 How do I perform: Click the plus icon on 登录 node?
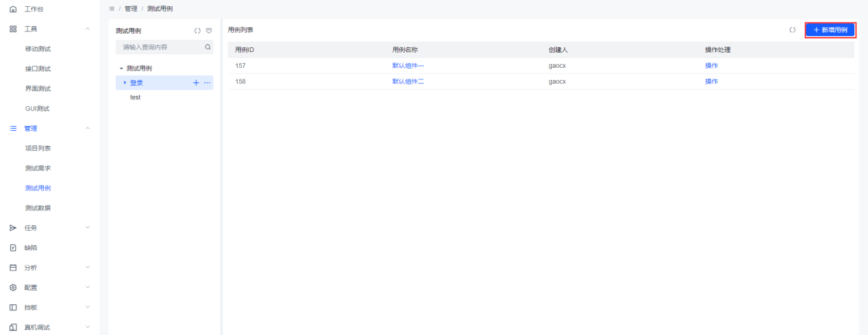point(197,83)
